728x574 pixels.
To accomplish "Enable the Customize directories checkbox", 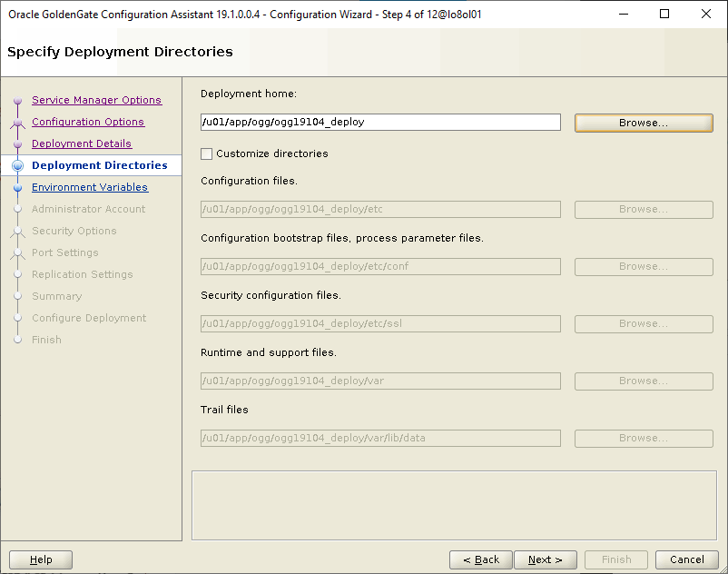I will (x=207, y=154).
